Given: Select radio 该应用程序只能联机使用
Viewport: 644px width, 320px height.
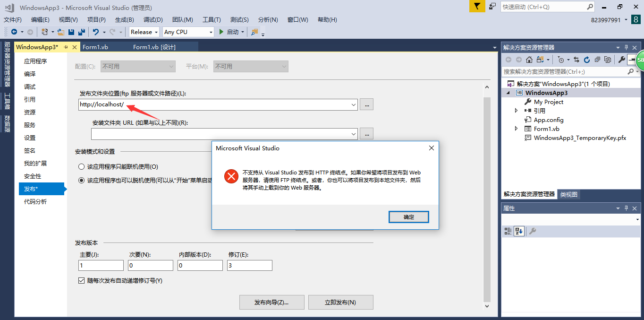Looking at the screenshot, I should (x=82, y=167).
